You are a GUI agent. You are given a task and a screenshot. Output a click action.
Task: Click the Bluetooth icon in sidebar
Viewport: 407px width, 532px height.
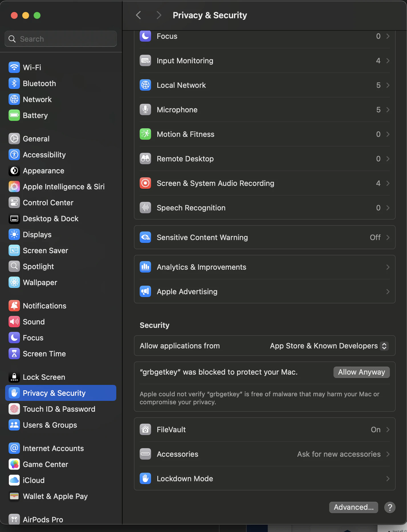tap(14, 84)
